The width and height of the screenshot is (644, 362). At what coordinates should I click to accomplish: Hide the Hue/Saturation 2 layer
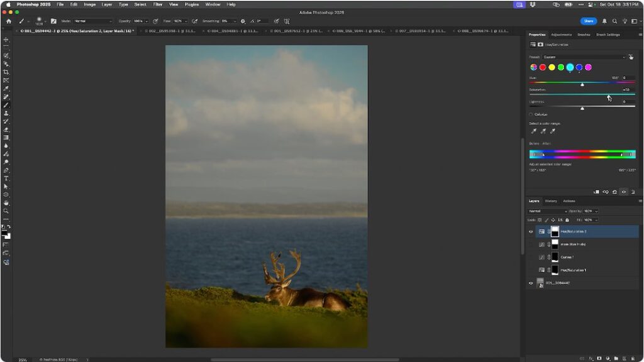[530, 231]
